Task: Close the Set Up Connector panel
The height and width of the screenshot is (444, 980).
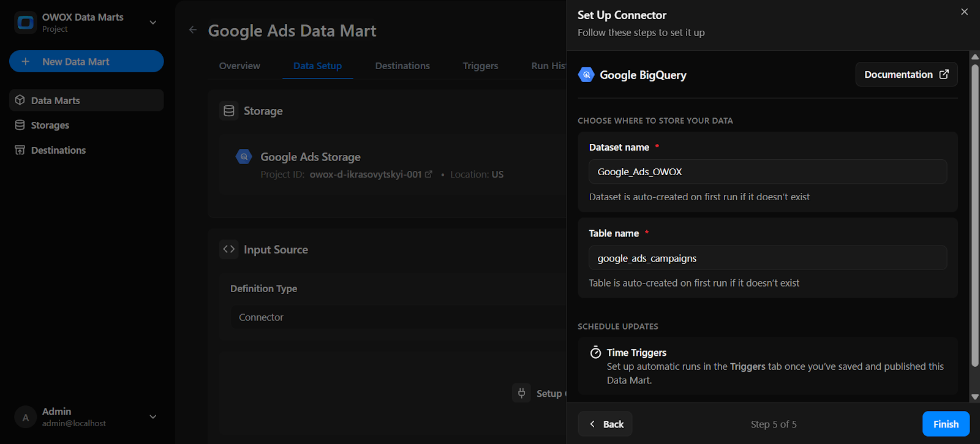Action: click(x=964, y=12)
